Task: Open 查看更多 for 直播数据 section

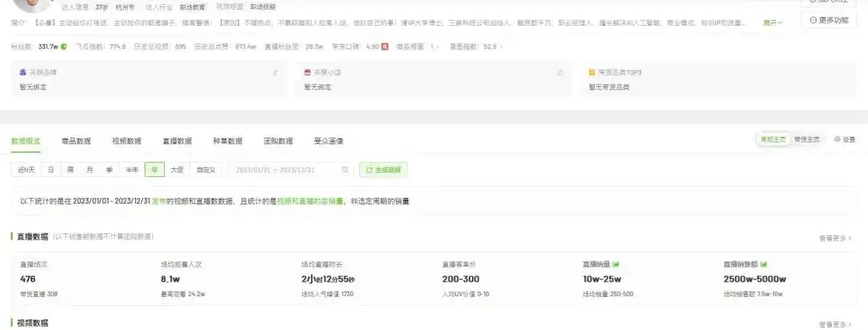Action: click(835, 238)
